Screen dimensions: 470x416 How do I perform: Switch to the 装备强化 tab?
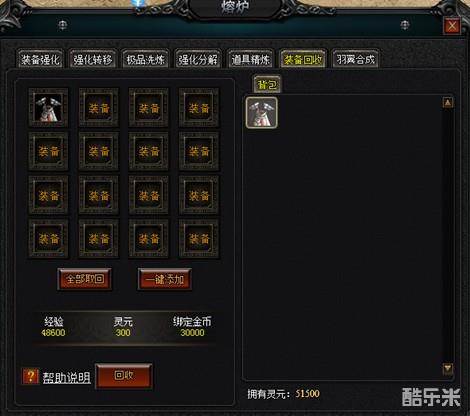[40, 59]
